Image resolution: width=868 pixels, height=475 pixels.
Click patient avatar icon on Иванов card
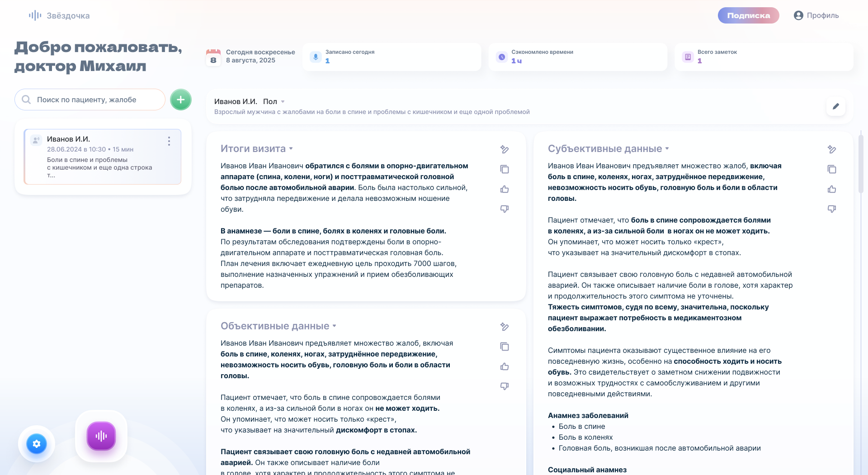click(x=36, y=140)
